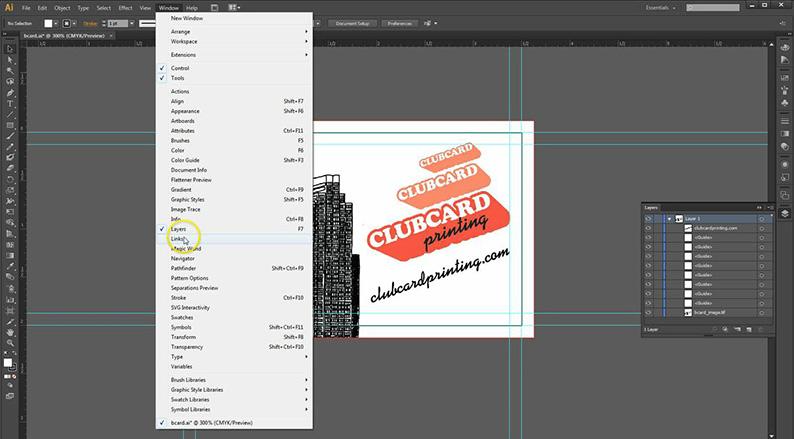The image size is (794, 439).
Task: Select the Paintbrush tool
Action: coord(10,136)
